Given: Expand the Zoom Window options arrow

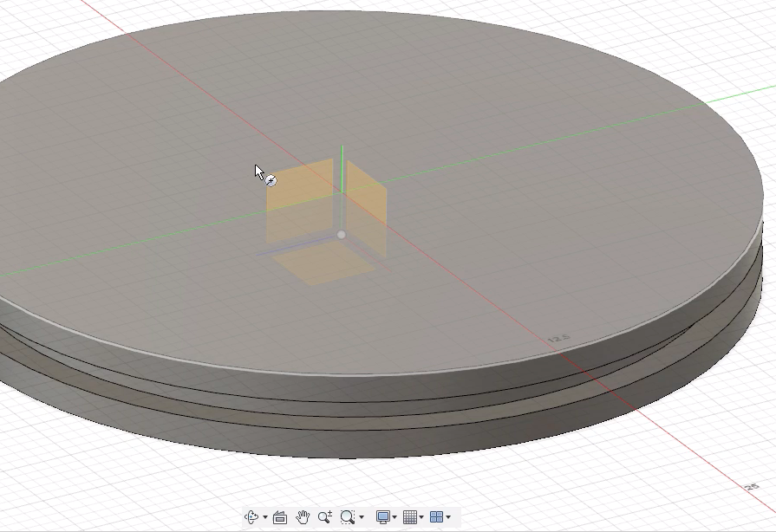Looking at the screenshot, I should pos(362,517).
